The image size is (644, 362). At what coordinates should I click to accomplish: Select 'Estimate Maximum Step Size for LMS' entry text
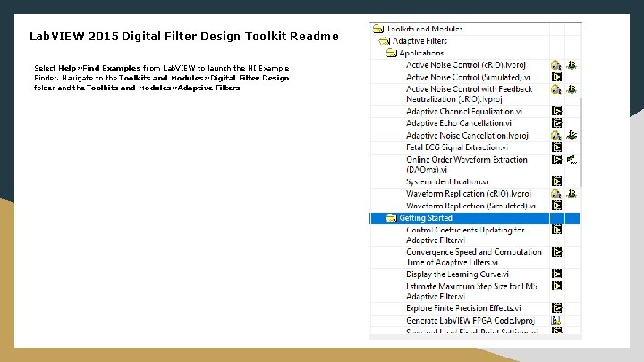tap(471, 291)
